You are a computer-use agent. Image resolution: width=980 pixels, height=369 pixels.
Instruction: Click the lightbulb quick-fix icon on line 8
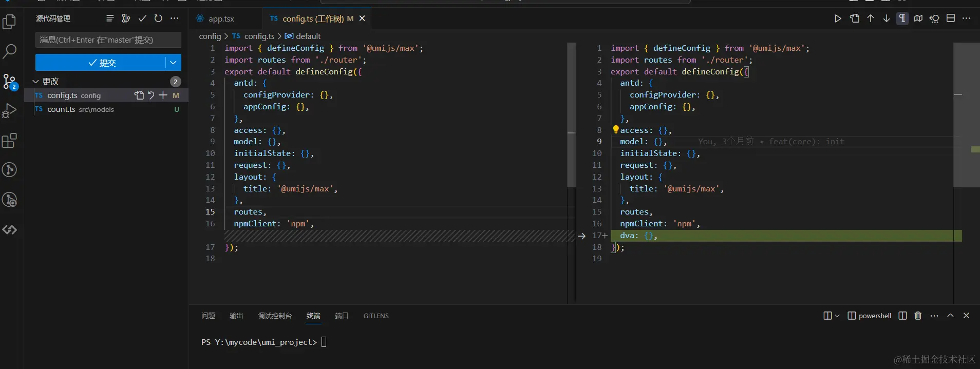point(615,130)
